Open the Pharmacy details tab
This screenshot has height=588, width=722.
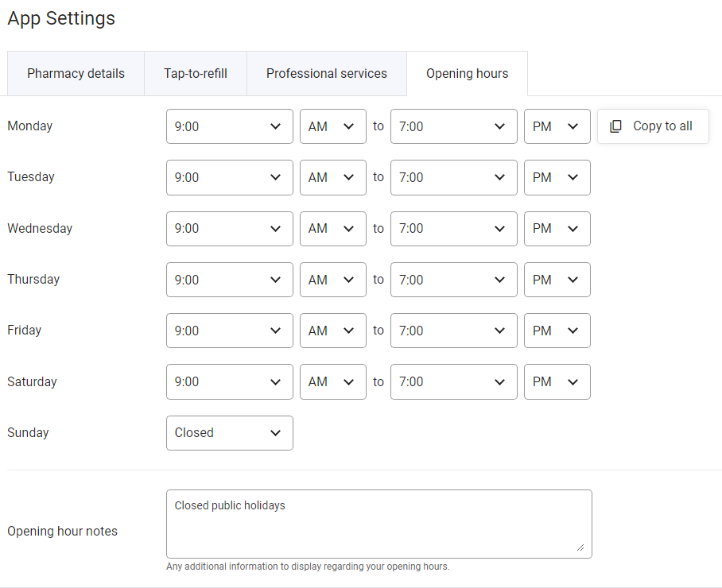[x=76, y=74]
